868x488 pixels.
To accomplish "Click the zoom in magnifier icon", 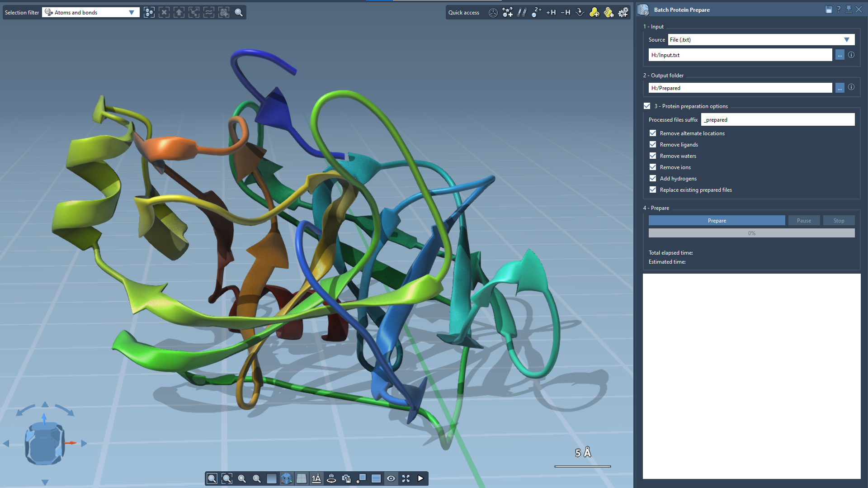I will pos(242,479).
